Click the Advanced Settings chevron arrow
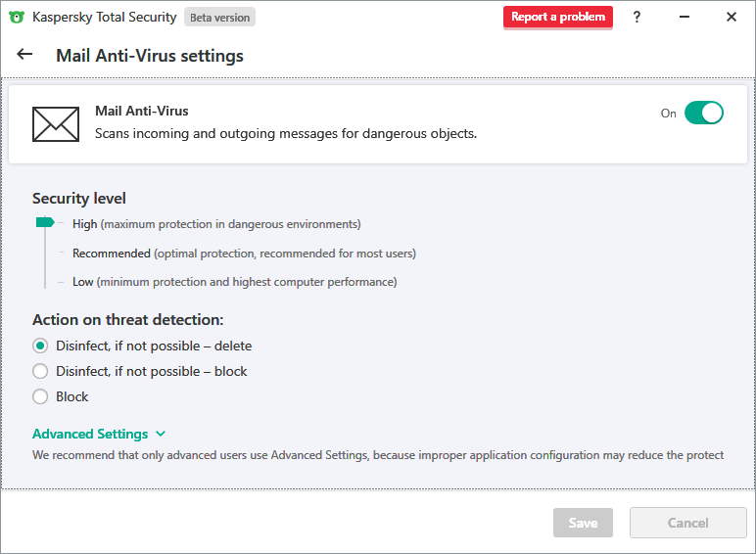Screen dimensions: 756x554 tap(161, 434)
